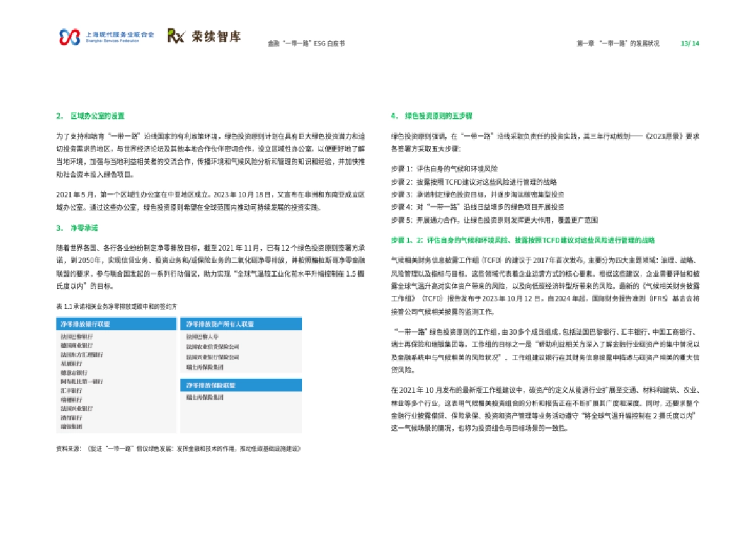
Task: Select 瑞士再保险集团 under insurance alliance
Action: (x=205, y=398)
